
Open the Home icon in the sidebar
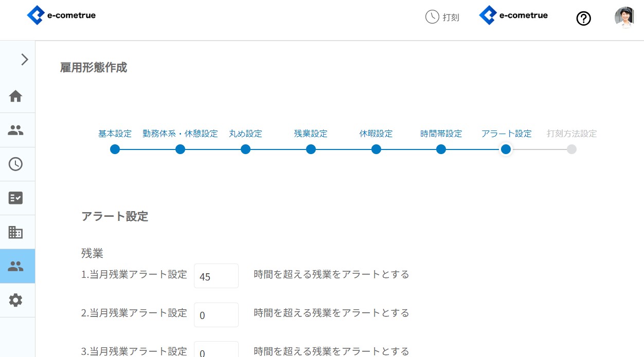(x=16, y=96)
